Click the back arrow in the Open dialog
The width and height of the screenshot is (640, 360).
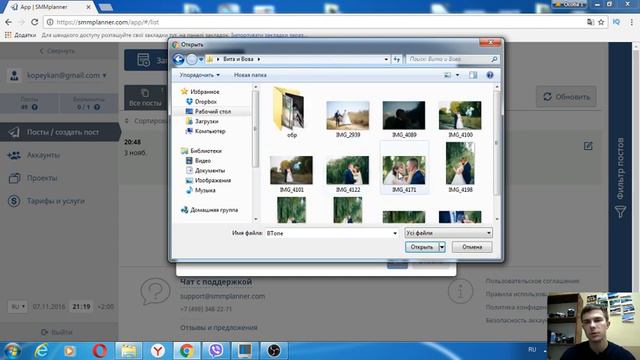[x=178, y=59]
